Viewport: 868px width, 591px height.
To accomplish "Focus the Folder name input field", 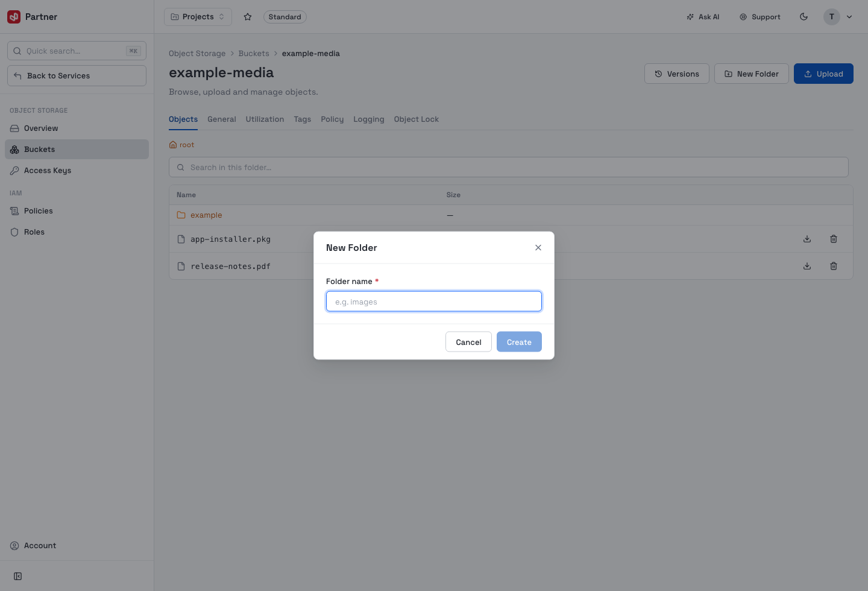I will 434,302.
